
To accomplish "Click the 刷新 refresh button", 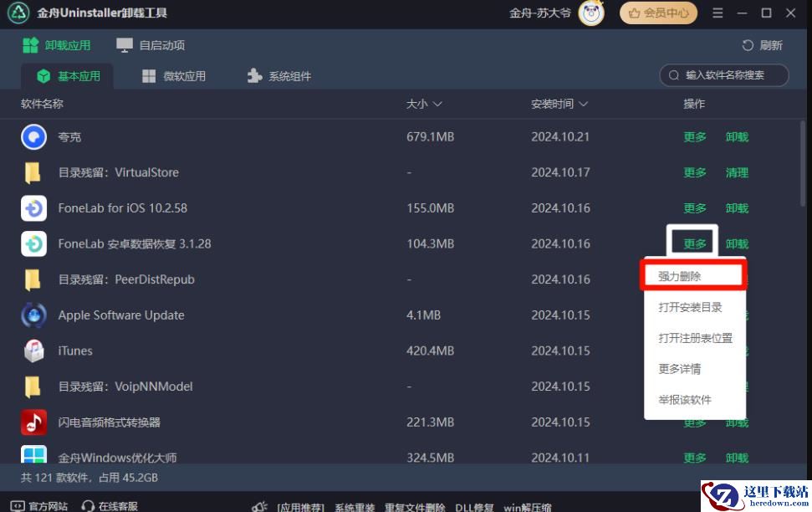I will tap(762, 46).
